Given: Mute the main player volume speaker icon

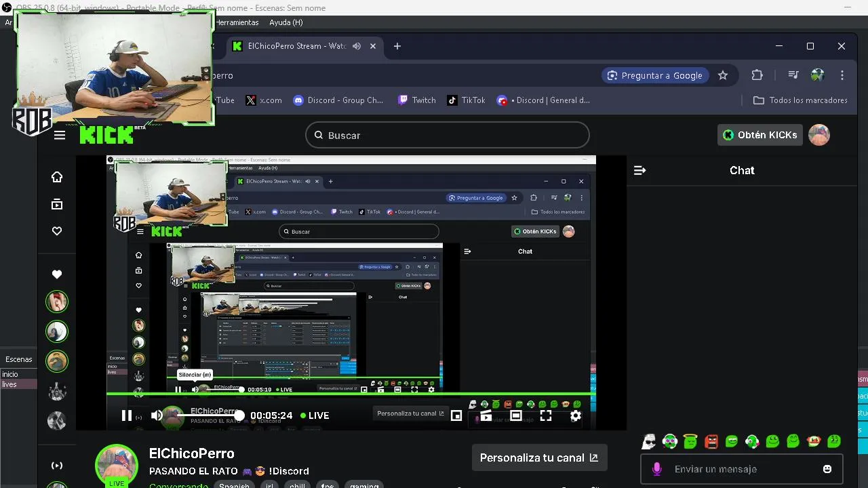Looking at the screenshot, I should click(x=157, y=415).
